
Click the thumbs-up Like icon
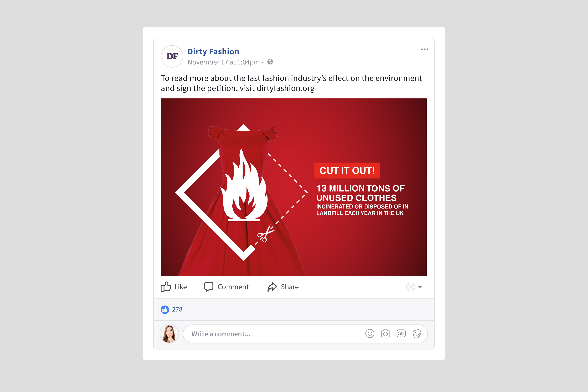click(x=166, y=287)
